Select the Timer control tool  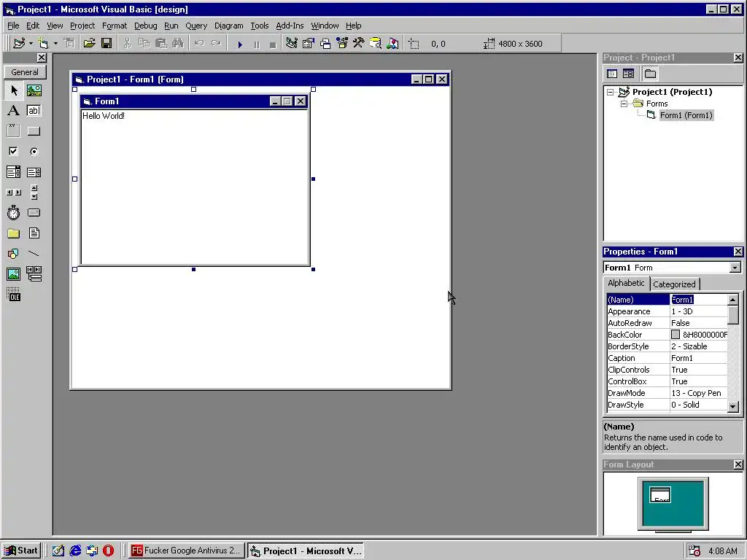14,213
